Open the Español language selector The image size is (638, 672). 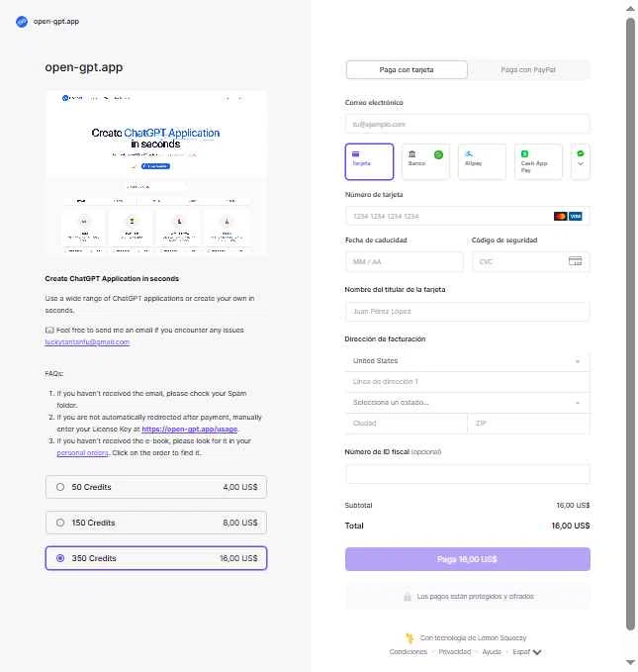[526, 652]
